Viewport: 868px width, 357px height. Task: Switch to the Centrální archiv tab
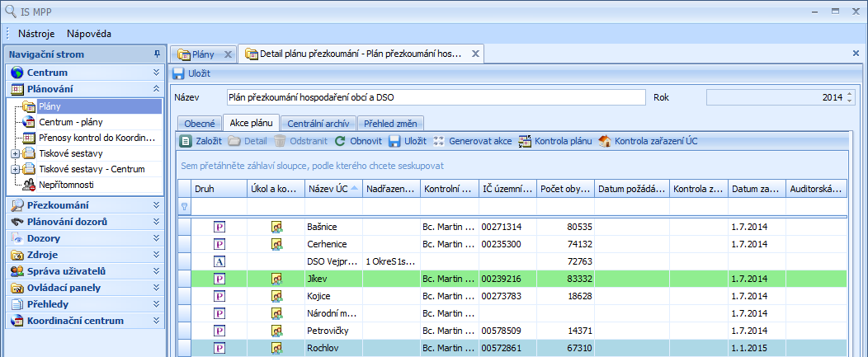click(x=318, y=124)
